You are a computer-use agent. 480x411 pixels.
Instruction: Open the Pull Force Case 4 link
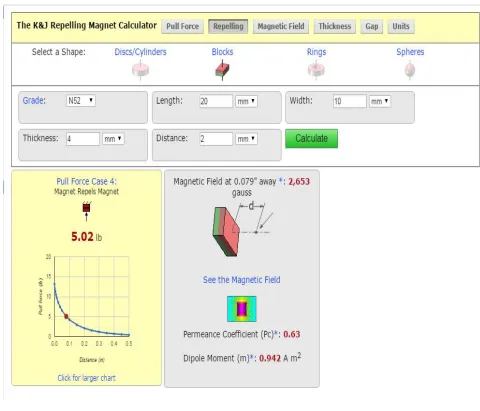(x=86, y=181)
